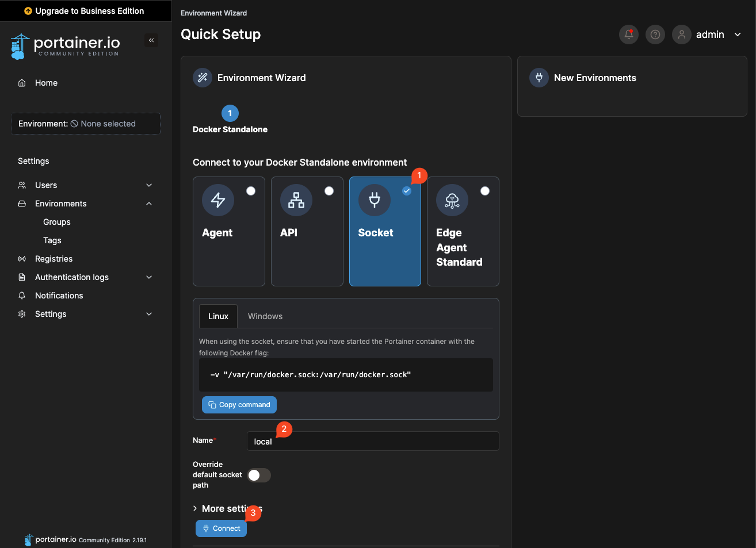This screenshot has width=756, height=548.
Task: Click the sidebar Settings section heading
Action: coord(33,161)
